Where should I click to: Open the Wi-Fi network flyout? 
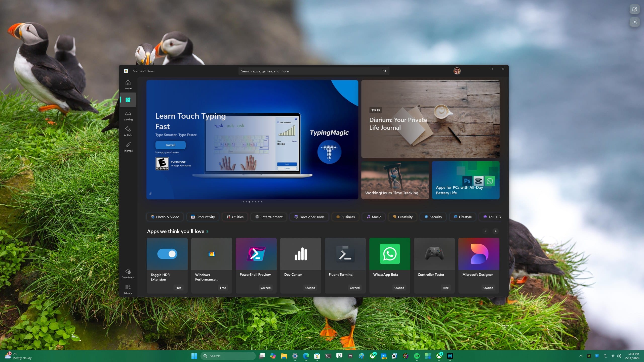[x=613, y=356]
